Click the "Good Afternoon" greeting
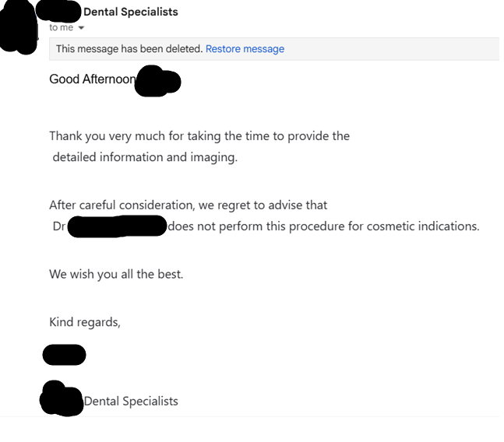 pyautogui.click(x=92, y=79)
